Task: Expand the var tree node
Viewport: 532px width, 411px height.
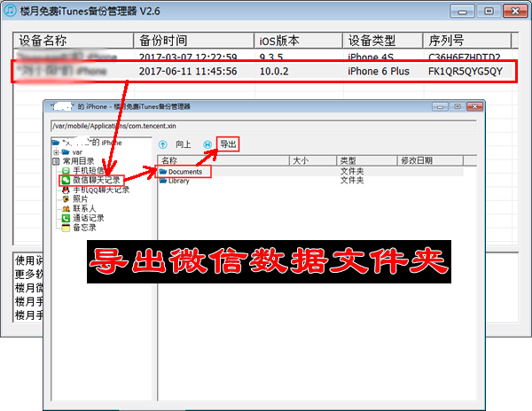Action: click(x=56, y=152)
